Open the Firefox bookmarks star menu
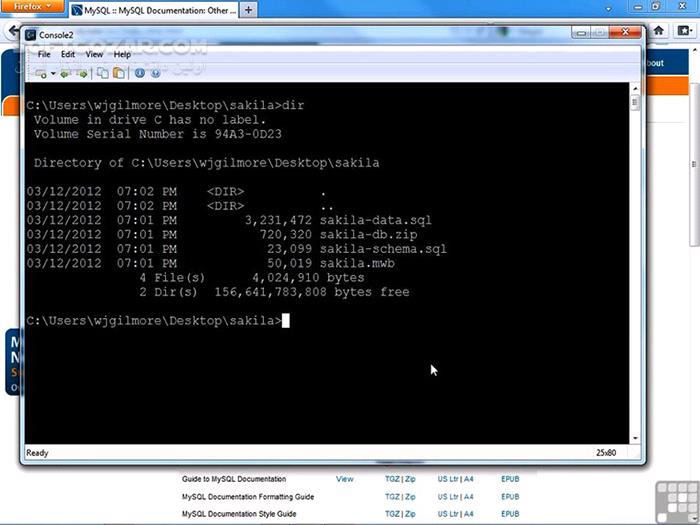Viewport: 700px width, 525px height. (684, 31)
